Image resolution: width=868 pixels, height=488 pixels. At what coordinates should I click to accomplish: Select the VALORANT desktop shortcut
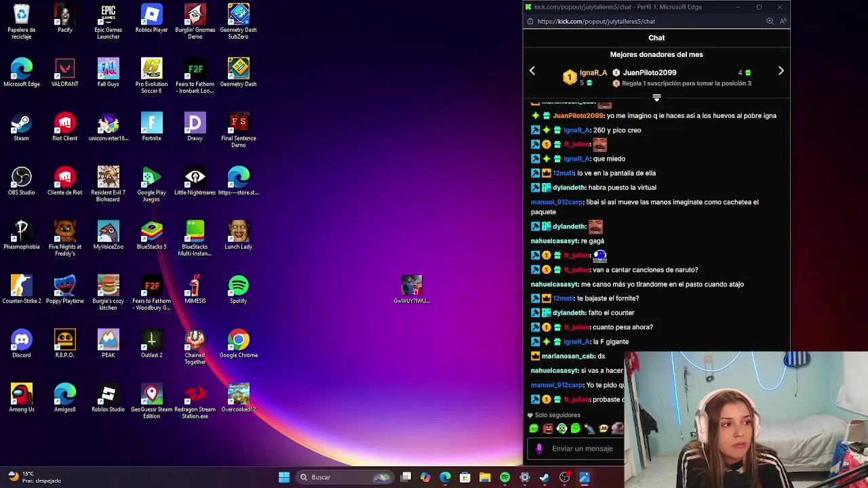click(65, 73)
